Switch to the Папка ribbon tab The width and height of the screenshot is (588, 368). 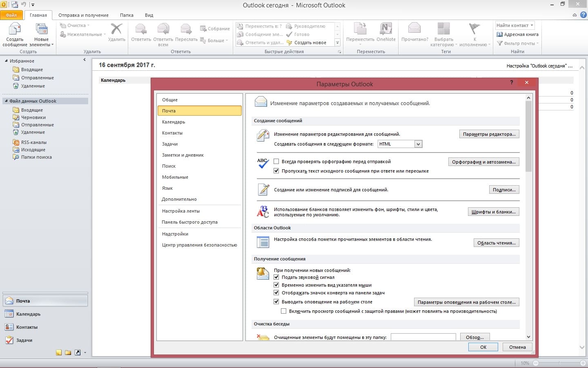pos(127,15)
